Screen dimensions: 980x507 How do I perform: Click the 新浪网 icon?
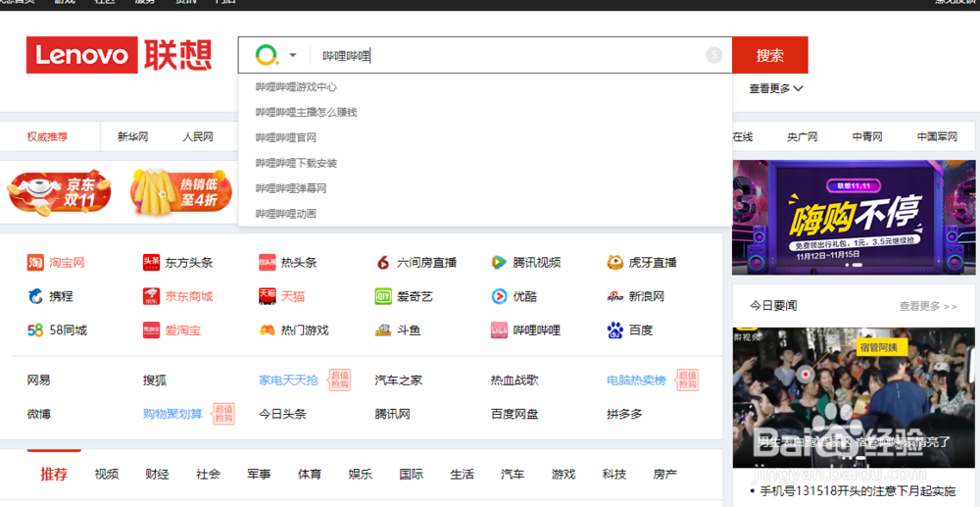tap(615, 296)
